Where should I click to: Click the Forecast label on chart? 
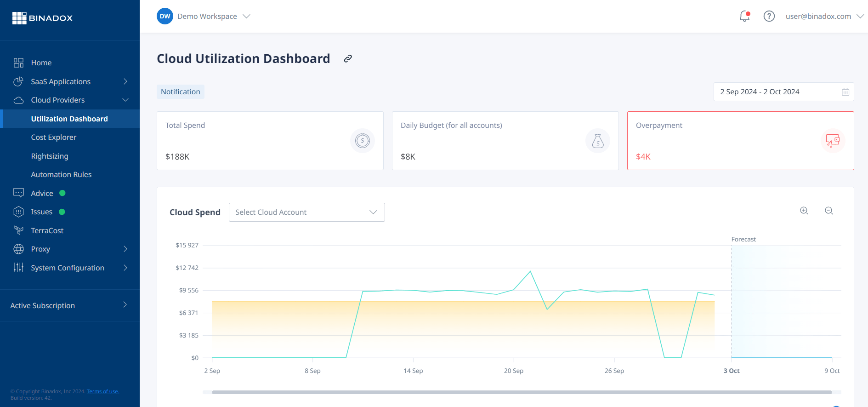pos(743,239)
